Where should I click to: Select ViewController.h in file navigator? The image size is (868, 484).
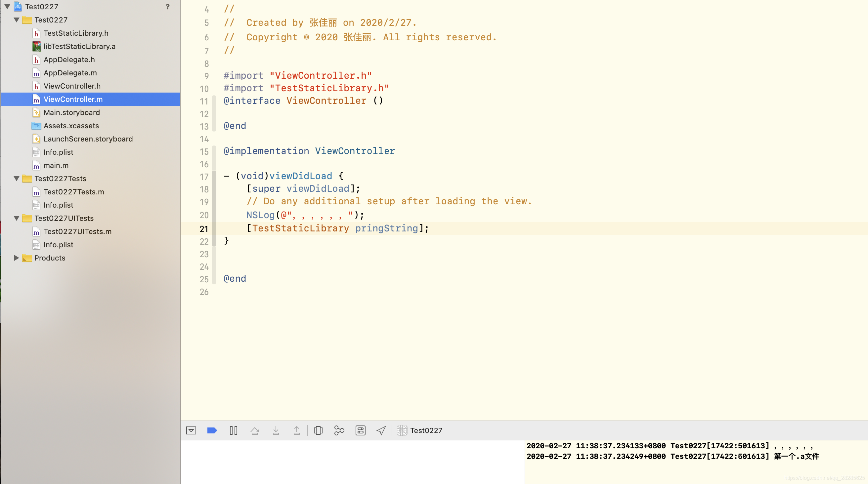pyautogui.click(x=72, y=86)
